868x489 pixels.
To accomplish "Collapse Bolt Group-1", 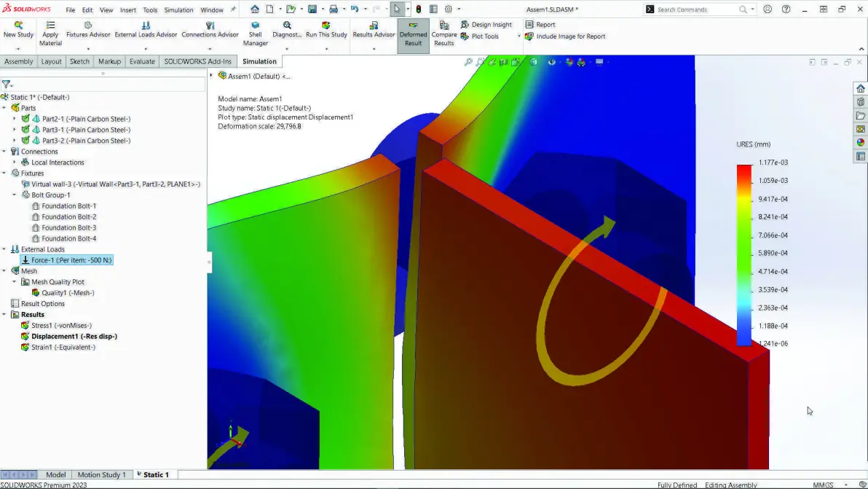I will pos(15,195).
